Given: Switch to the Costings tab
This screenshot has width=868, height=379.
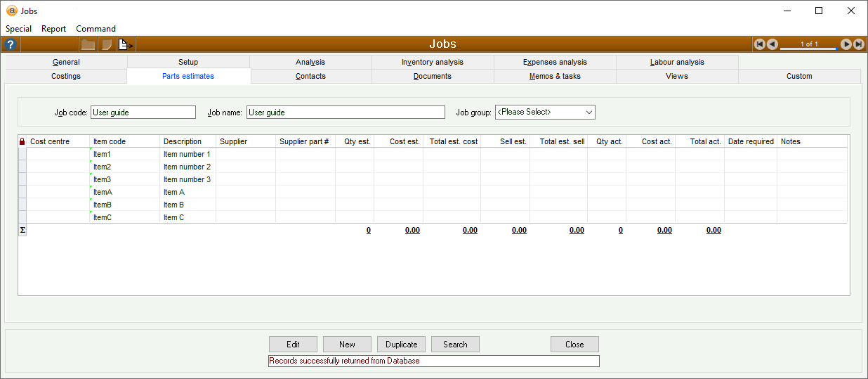Looking at the screenshot, I should click(x=66, y=76).
